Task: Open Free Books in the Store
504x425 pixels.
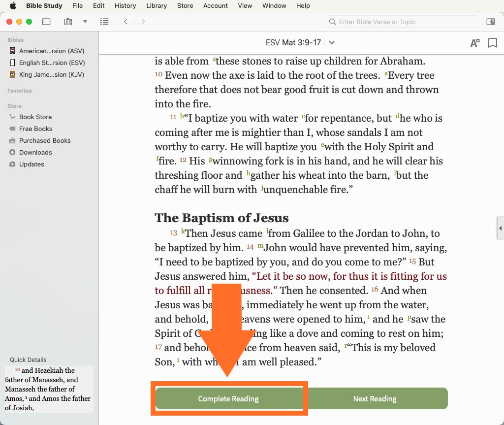Action: point(35,129)
